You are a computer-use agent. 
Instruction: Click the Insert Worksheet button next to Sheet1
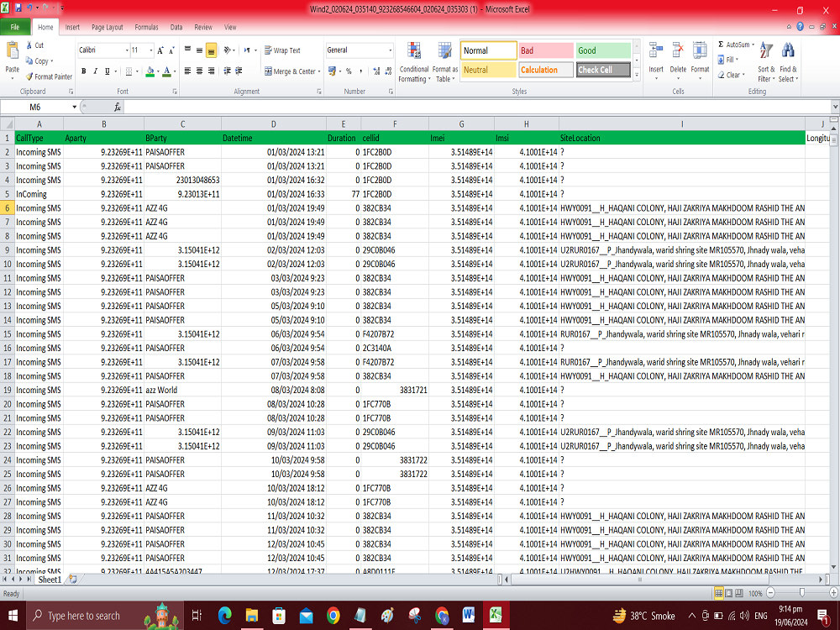(72, 580)
